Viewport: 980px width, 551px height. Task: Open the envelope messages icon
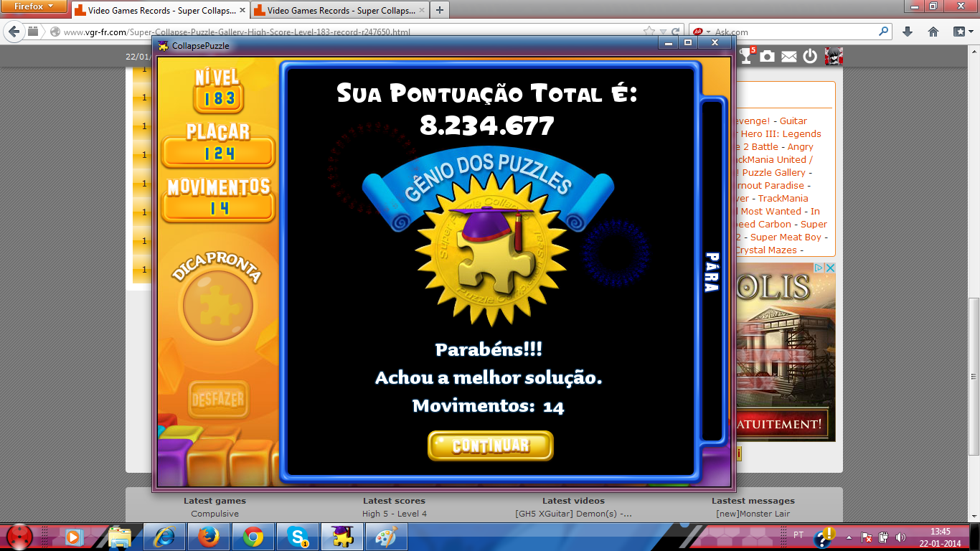coord(789,56)
